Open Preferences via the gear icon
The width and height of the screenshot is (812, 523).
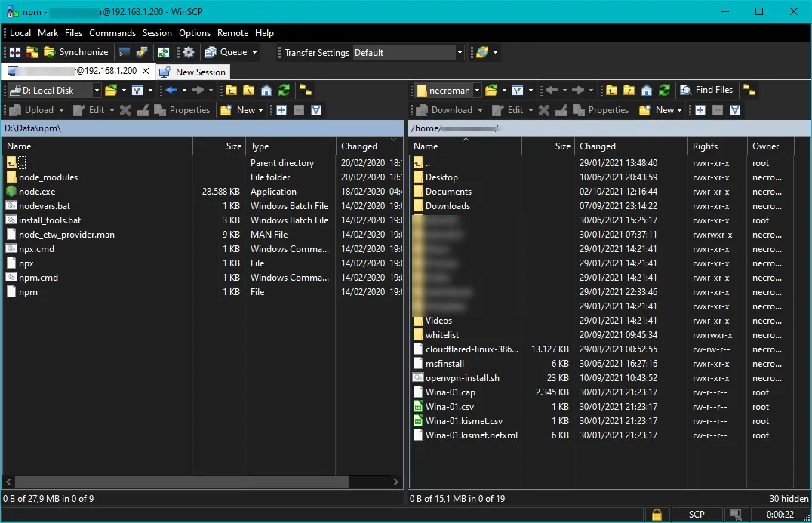click(189, 52)
